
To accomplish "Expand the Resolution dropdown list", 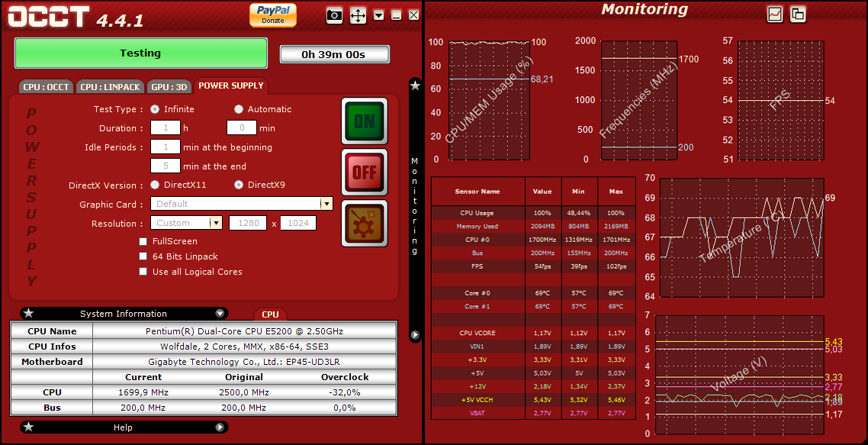I will (215, 223).
